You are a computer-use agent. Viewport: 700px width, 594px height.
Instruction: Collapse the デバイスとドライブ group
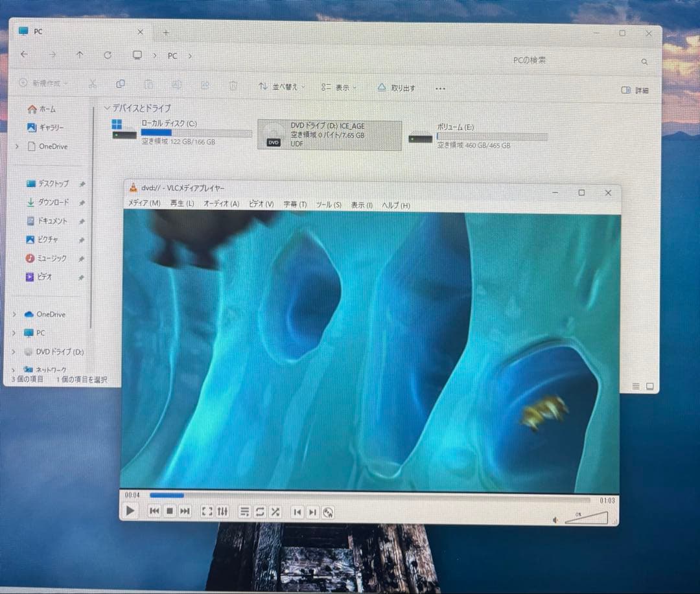(107, 108)
